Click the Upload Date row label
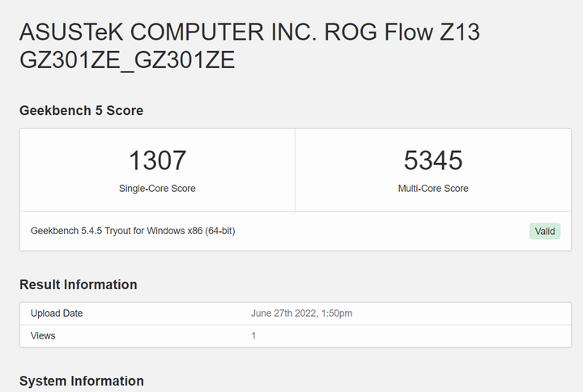 pyautogui.click(x=57, y=313)
